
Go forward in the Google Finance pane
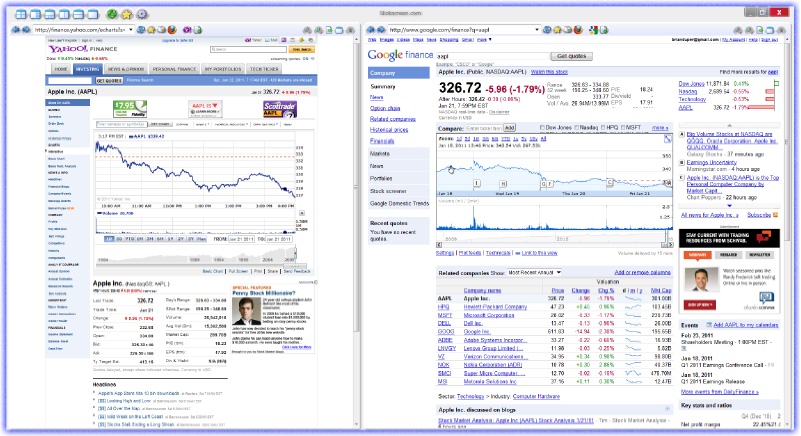click(381, 30)
